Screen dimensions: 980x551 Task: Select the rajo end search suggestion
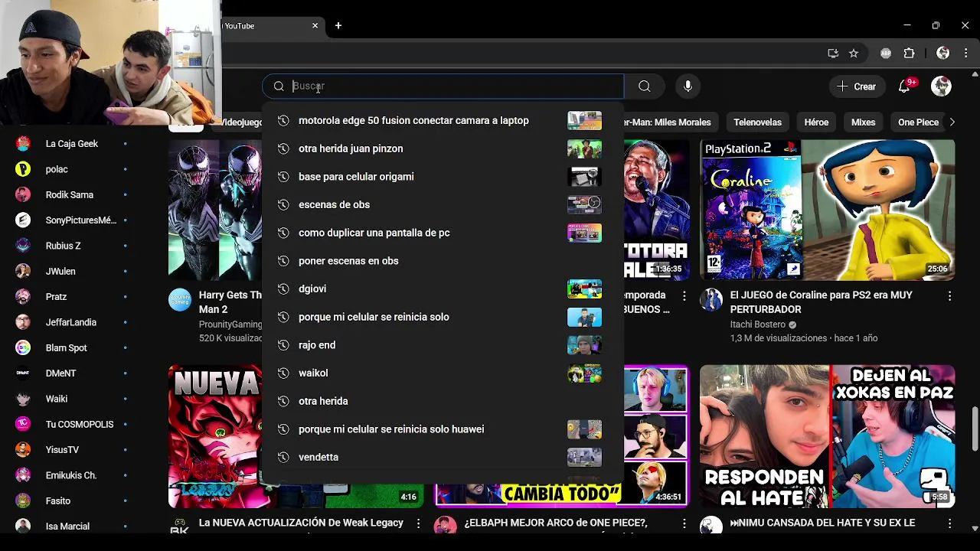[x=443, y=345]
